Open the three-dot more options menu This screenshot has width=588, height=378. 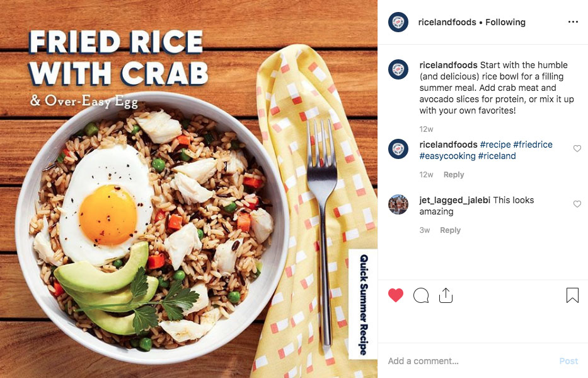[x=573, y=22]
